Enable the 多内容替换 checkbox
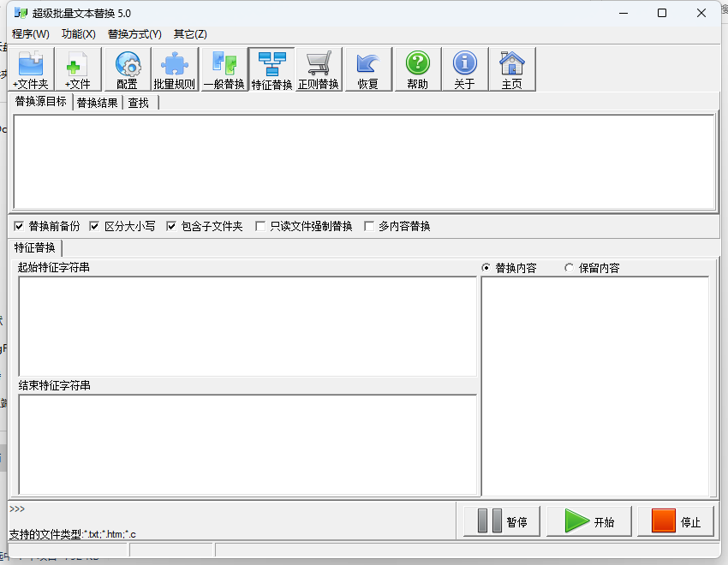This screenshot has width=728, height=565. pos(369,226)
